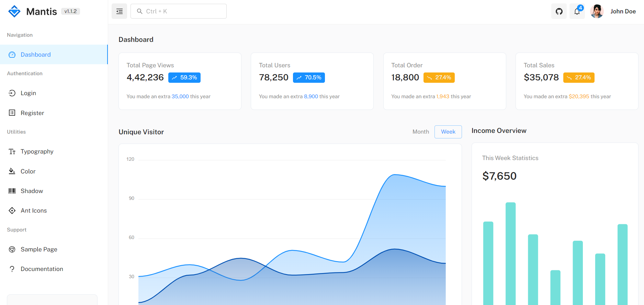Image resolution: width=644 pixels, height=305 pixels.
Task: Click Total Page Views value 4,42,236
Action: click(x=145, y=78)
